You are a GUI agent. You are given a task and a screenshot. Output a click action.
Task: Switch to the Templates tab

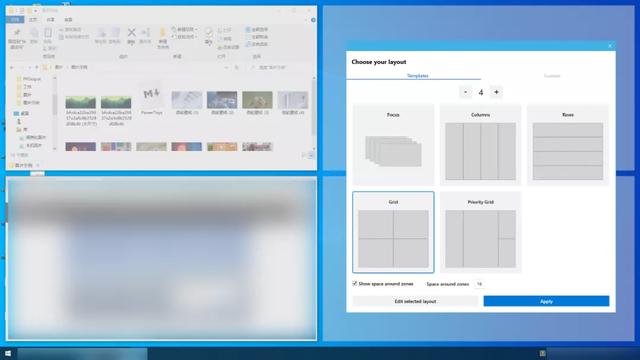(417, 76)
